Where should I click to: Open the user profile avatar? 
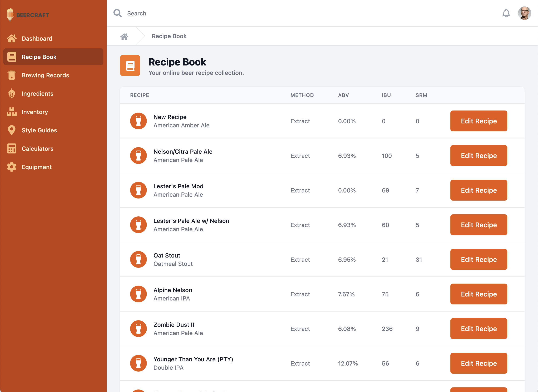(524, 13)
